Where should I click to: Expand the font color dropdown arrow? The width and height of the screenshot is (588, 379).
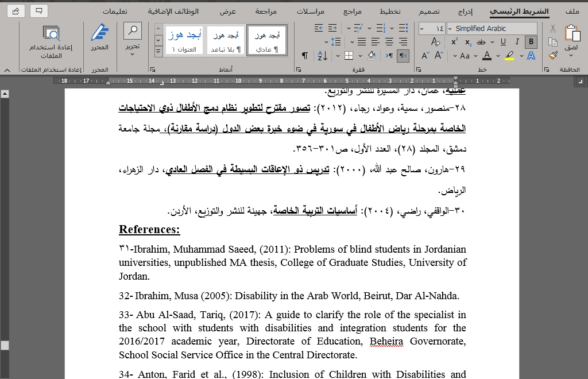[475, 56]
